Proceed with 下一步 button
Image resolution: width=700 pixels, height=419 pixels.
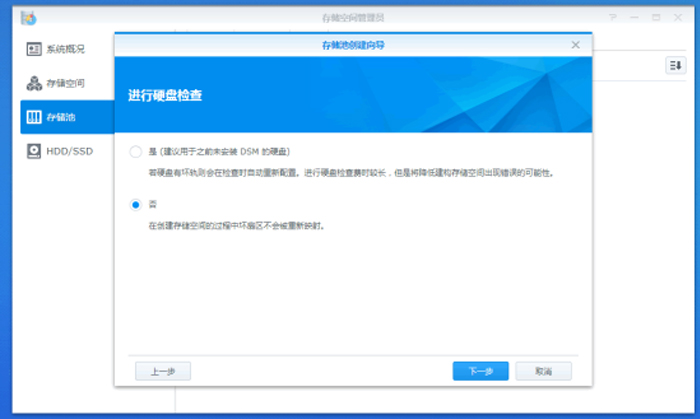tap(480, 371)
